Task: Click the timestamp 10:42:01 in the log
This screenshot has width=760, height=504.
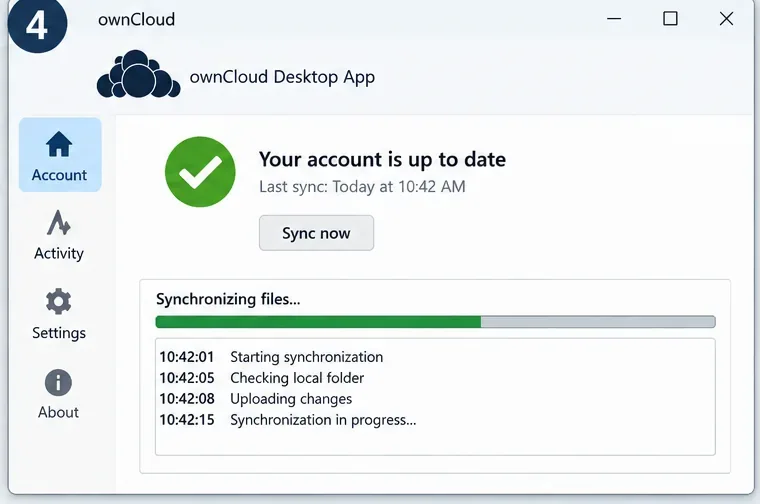Action: 187,357
